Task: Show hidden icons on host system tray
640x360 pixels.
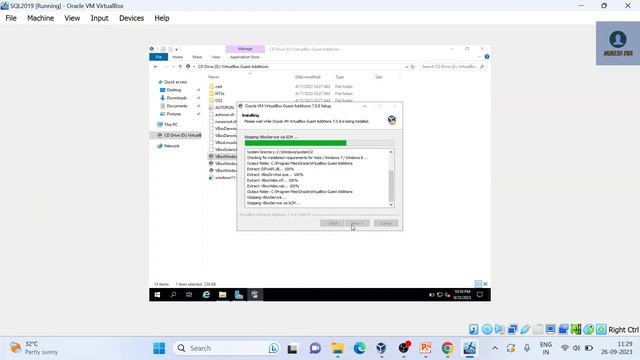Action: point(495,348)
